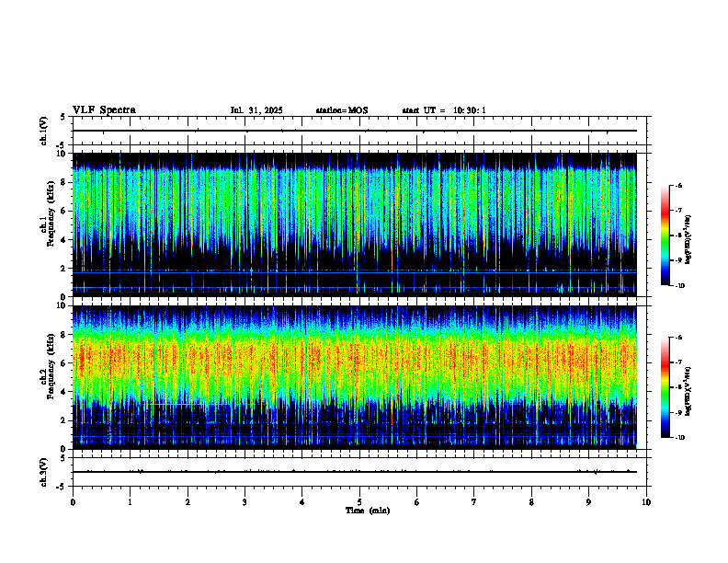
Task: Click the 'ch.3(V)' axis label at bottom
Action: click(44, 472)
